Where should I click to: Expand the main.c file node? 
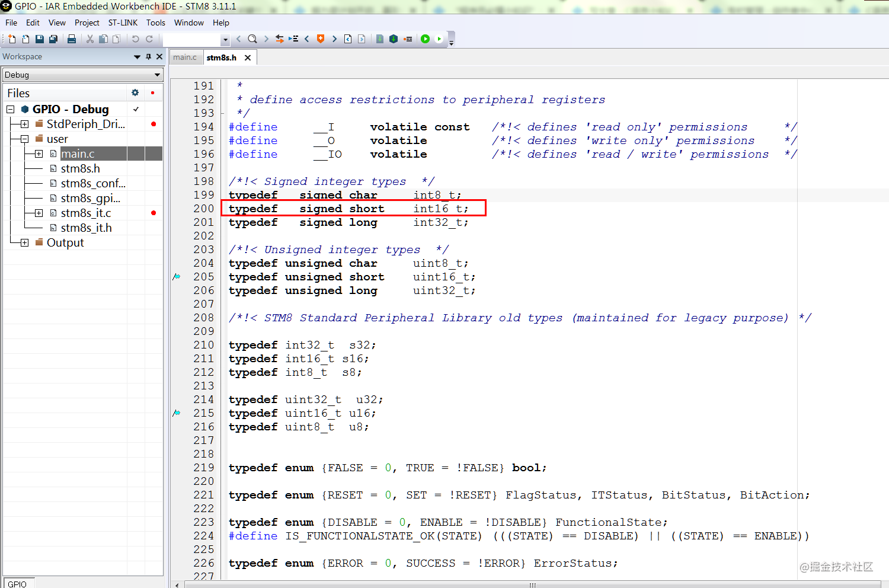point(39,154)
